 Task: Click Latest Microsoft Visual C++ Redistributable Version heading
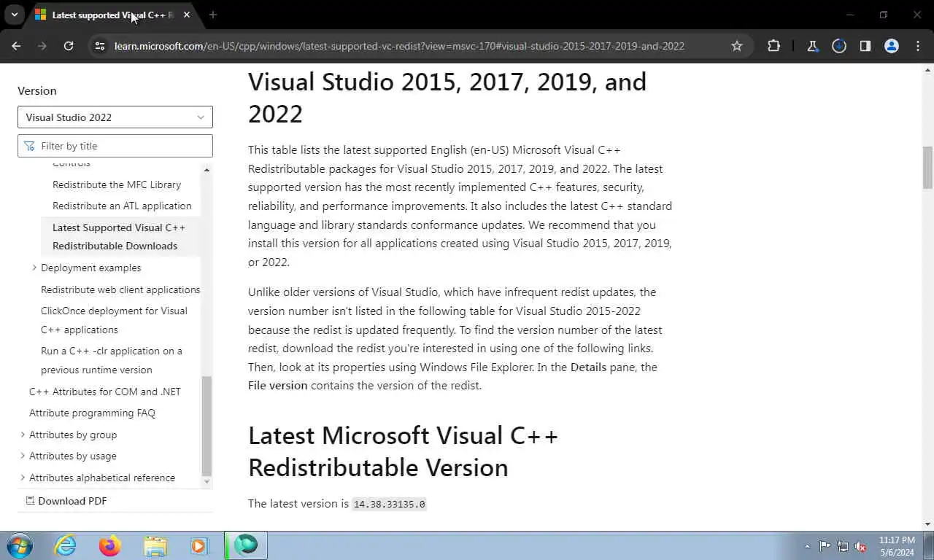[x=403, y=451]
